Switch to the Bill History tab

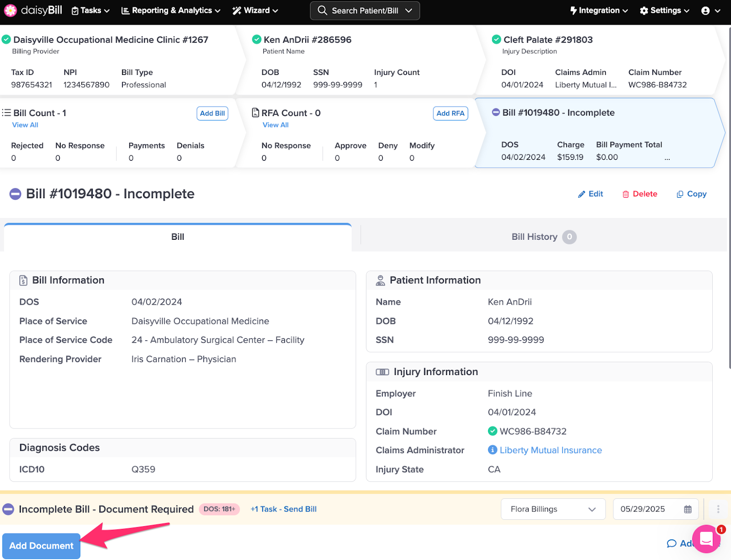(543, 237)
